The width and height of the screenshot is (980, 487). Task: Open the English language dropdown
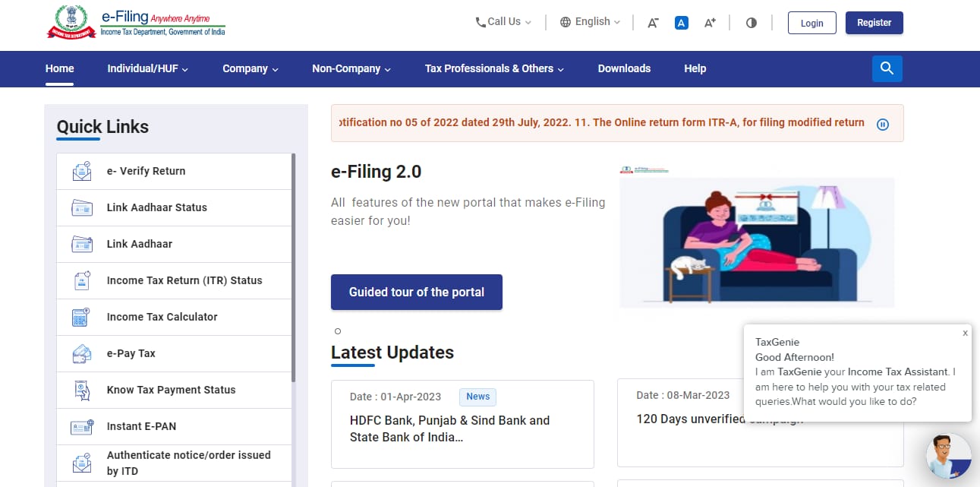590,21
